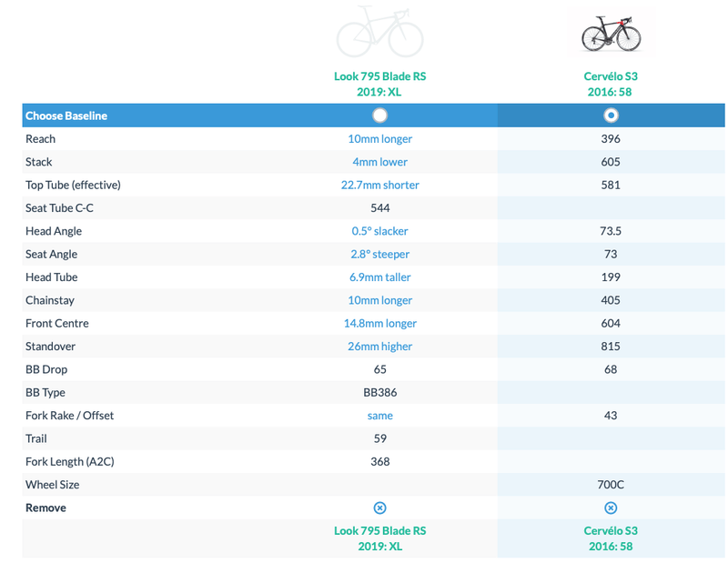Click the BB386 bottom bracket value
This screenshot has width=728, height=563.
click(x=379, y=393)
